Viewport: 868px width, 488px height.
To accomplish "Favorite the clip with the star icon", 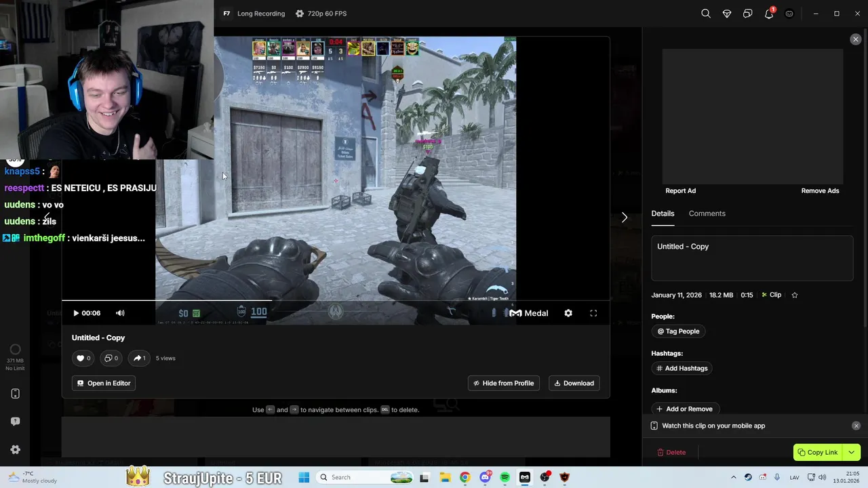I will (x=795, y=295).
